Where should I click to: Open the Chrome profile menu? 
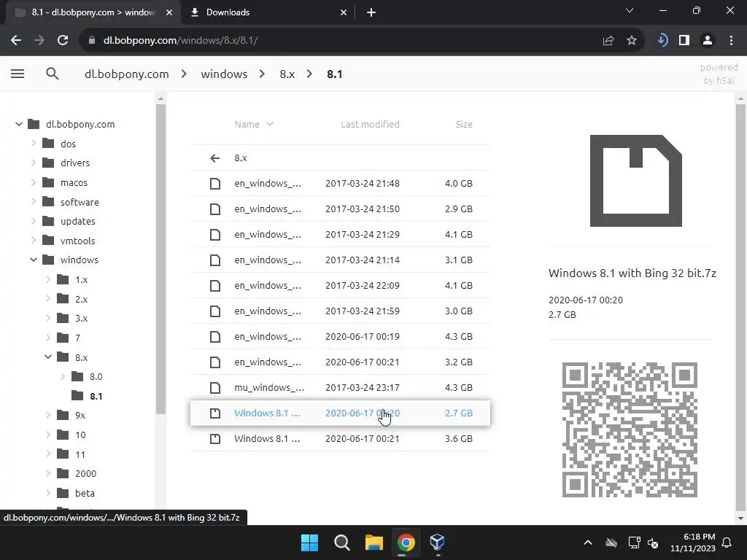point(708,41)
